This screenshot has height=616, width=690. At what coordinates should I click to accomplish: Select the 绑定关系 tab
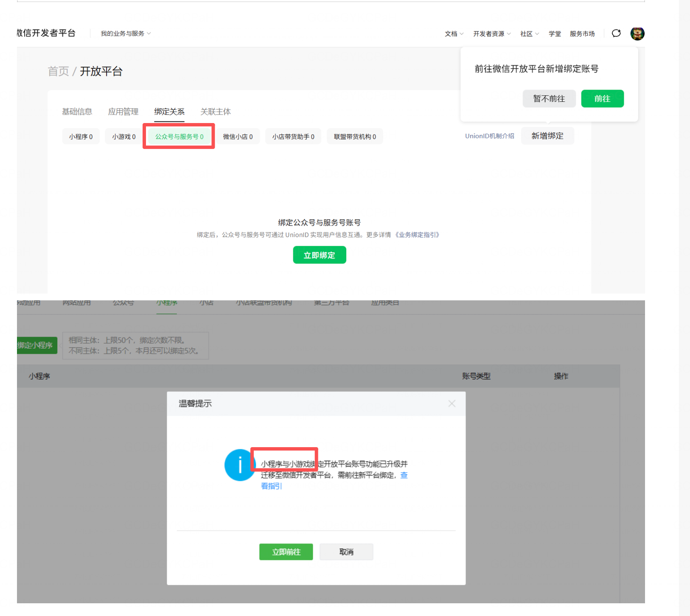pos(169,112)
